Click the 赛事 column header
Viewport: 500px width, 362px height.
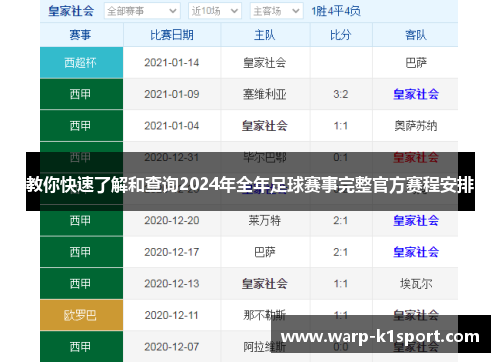[x=82, y=35]
